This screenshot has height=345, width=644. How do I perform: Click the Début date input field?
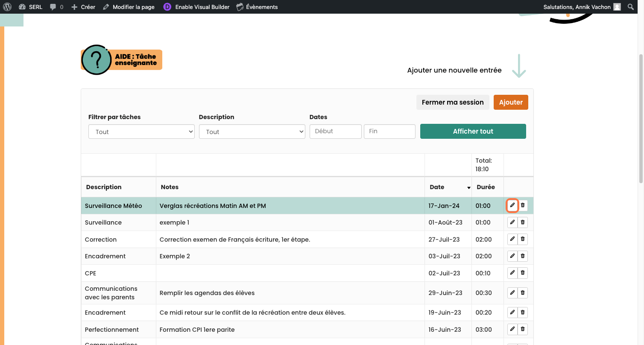pos(335,132)
